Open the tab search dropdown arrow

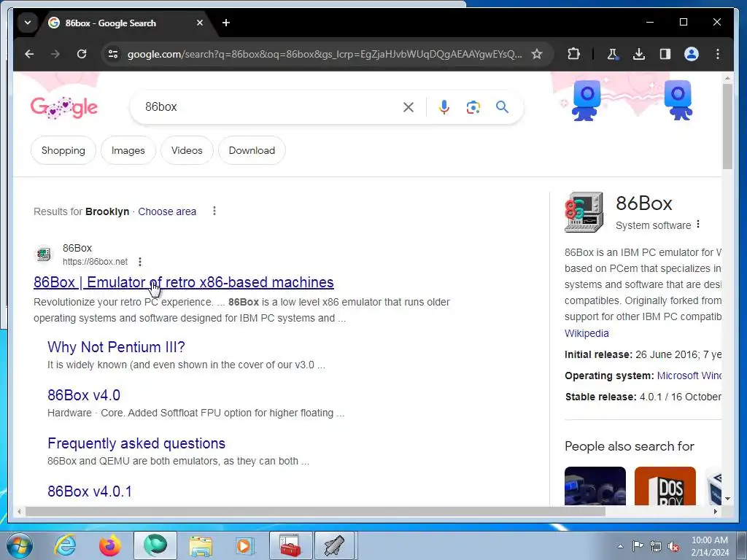coord(28,23)
